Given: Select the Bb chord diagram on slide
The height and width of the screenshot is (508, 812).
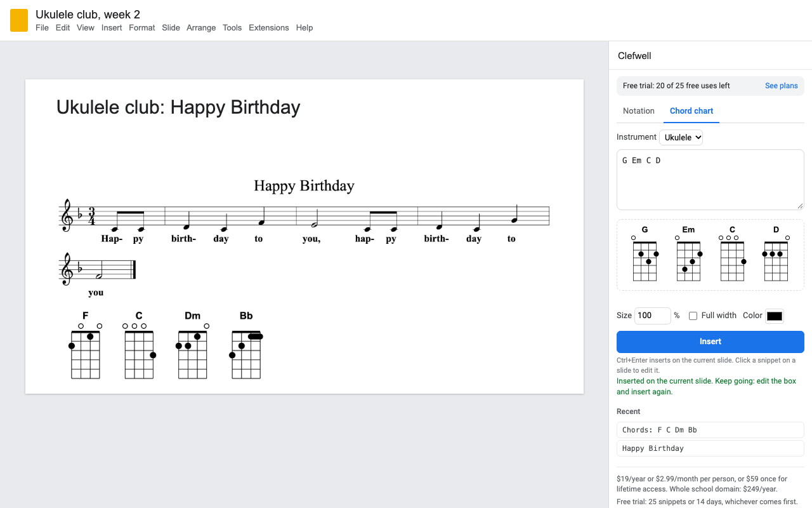Looking at the screenshot, I should 246,345.
